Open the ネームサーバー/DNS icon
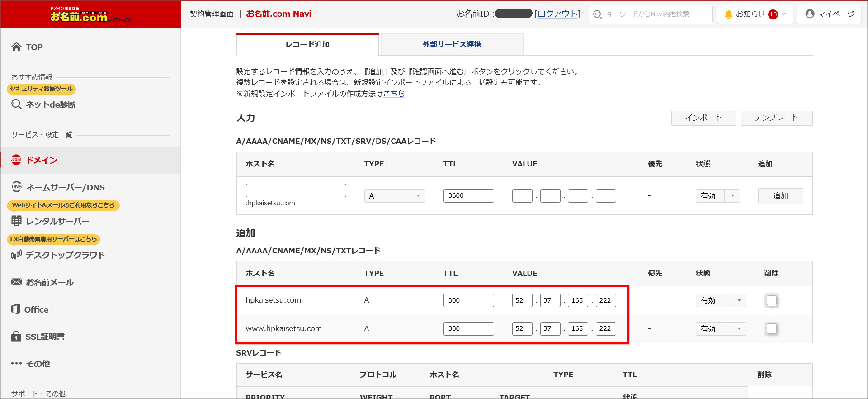 (17, 187)
